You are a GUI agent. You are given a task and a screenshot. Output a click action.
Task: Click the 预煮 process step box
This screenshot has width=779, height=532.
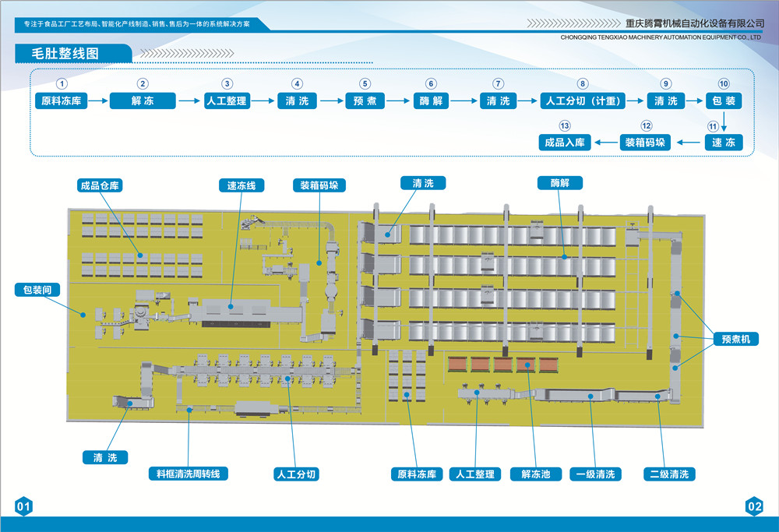[365, 100]
